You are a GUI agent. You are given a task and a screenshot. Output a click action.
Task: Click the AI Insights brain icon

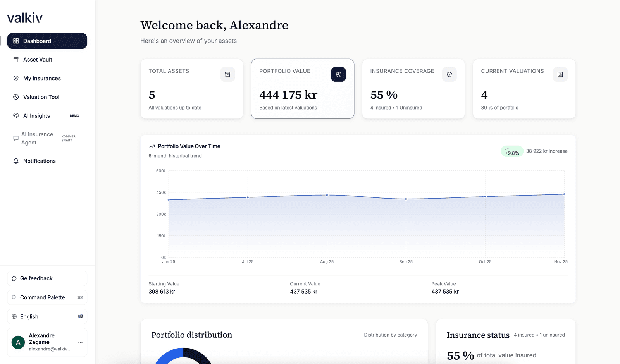coord(15,115)
